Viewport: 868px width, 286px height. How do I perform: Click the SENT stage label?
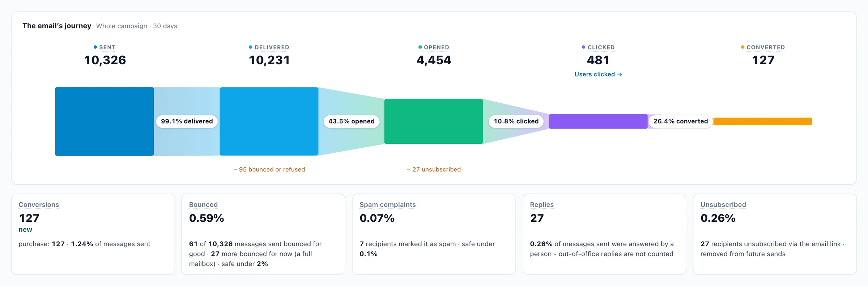point(107,47)
